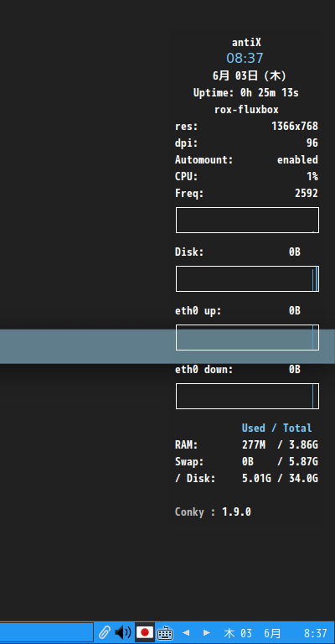Screen dimensions: 335x644
Task: Click the eth0 down: 0B label
Action: click(237, 370)
